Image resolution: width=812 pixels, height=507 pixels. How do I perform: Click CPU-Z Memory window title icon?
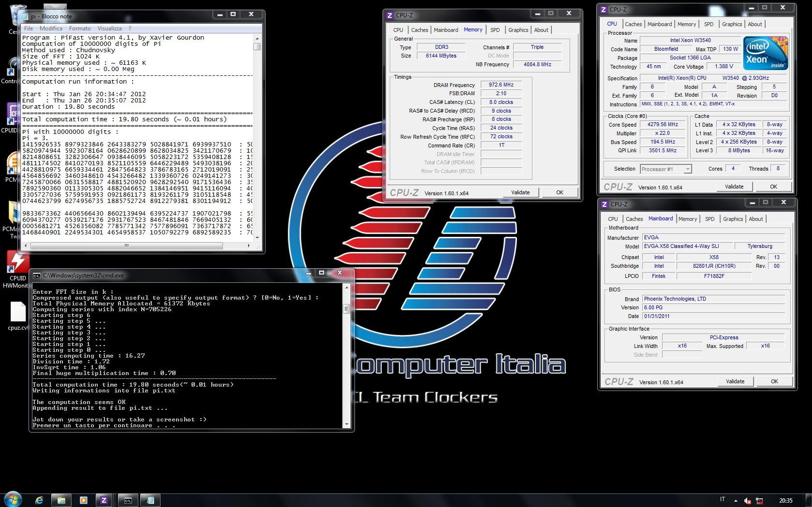click(x=390, y=15)
